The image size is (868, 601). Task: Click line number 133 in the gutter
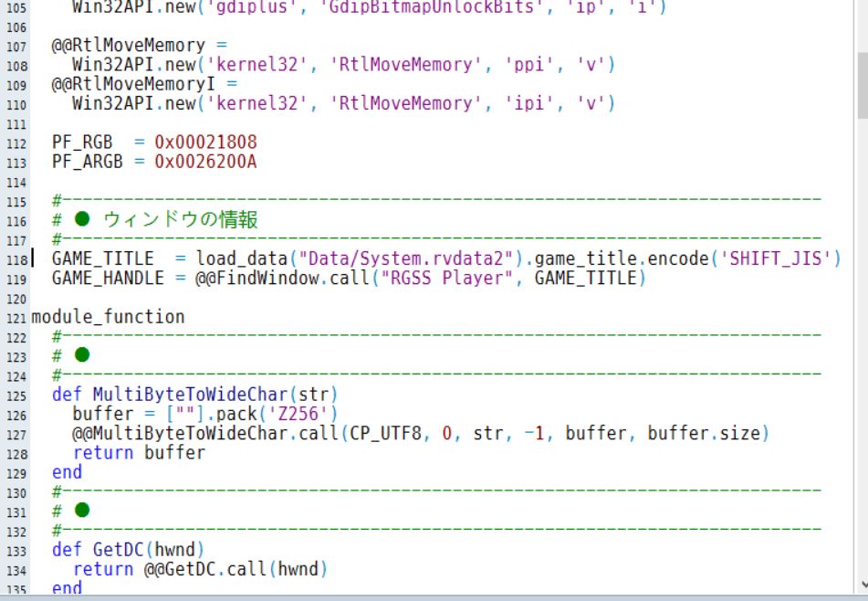click(x=16, y=551)
